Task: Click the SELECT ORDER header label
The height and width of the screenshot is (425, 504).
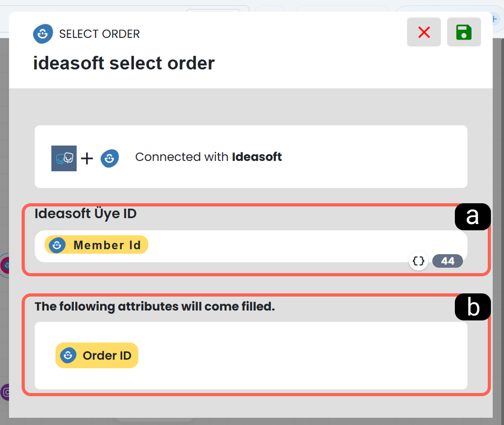Action: tap(99, 34)
